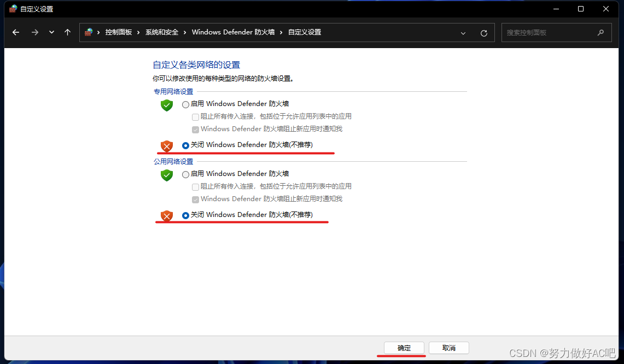
Task: Check block all incoming under 专用网络设置
Action: [x=195, y=117]
